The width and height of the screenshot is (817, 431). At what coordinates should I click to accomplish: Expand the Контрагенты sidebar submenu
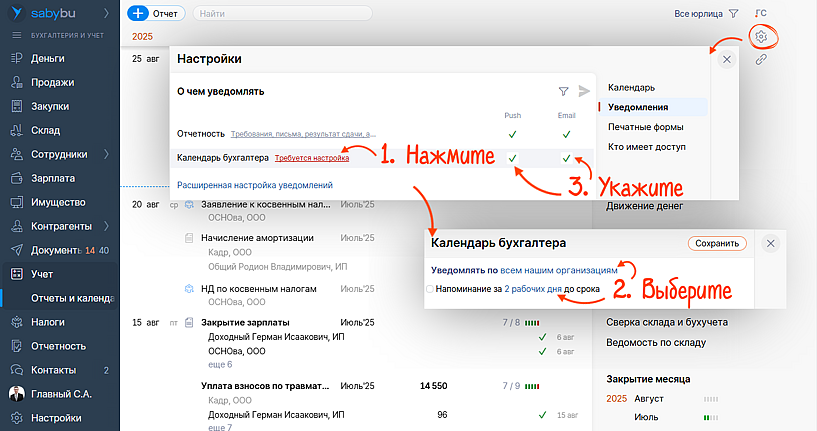point(106,226)
